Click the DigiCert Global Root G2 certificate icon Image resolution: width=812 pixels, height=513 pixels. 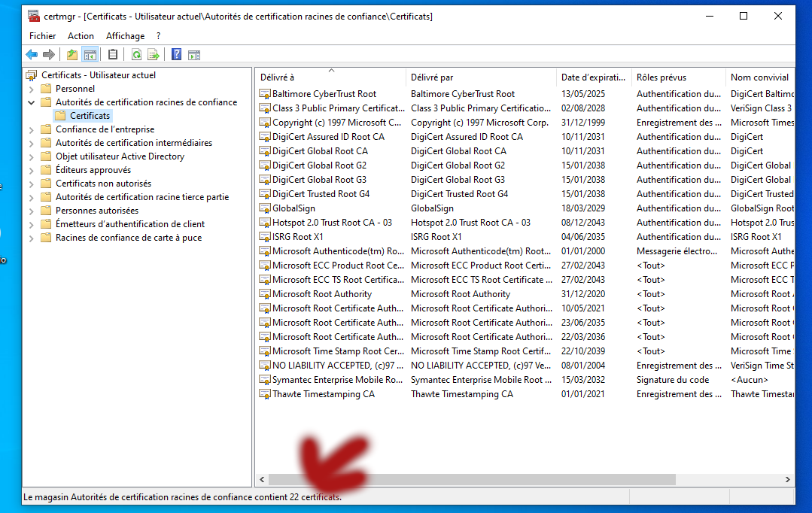coord(265,165)
